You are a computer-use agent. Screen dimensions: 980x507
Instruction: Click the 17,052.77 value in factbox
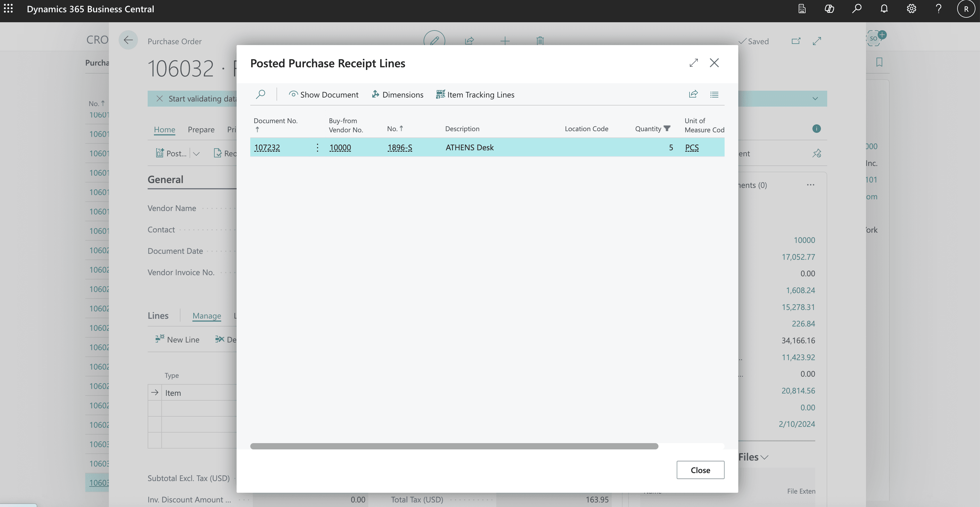pyautogui.click(x=798, y=257)
